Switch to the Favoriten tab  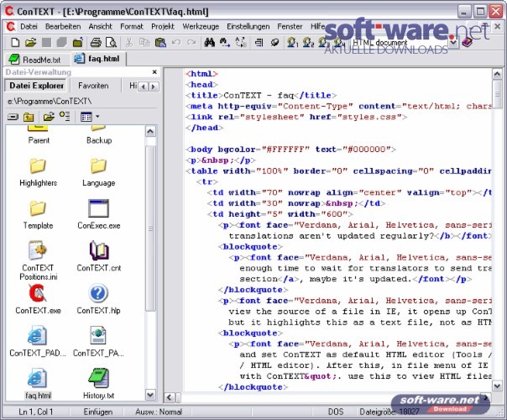coord(93,86)
